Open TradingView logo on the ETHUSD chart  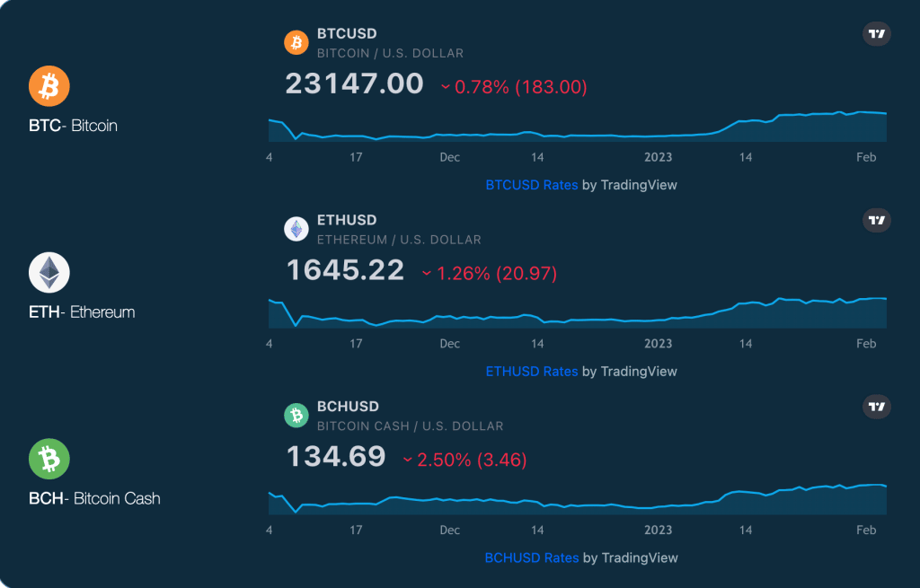pos(877,221)
